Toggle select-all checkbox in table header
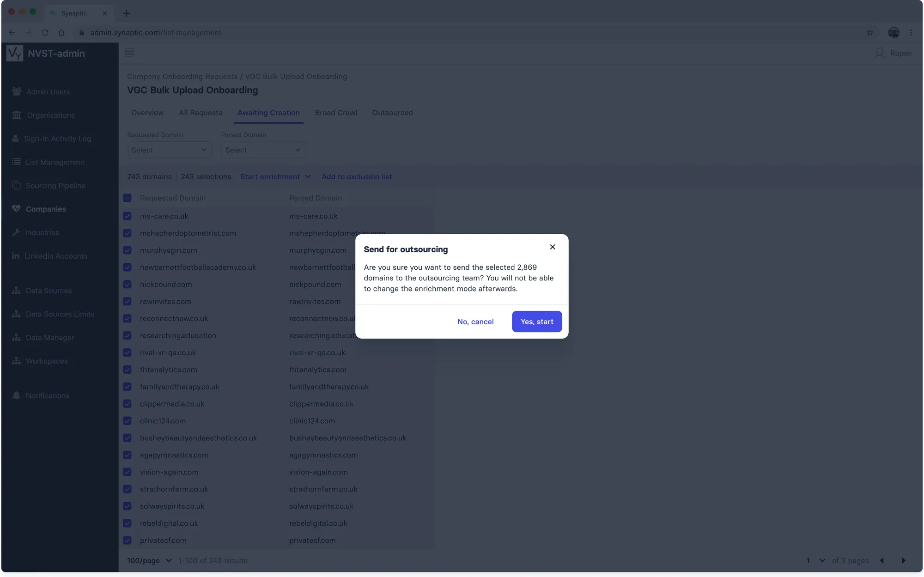Viewport: 924px width, 577px height. point(127,198)
